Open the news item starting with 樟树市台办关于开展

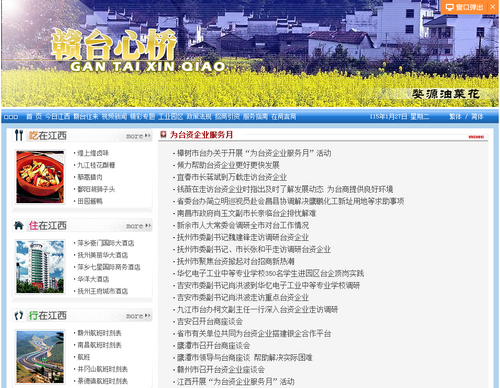tap(254, 153)
